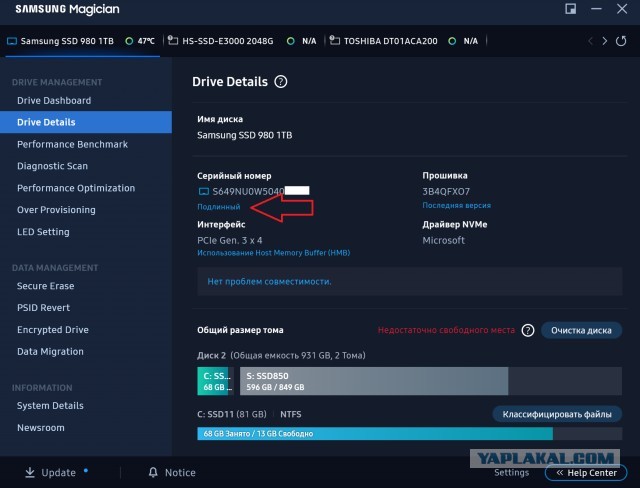Click the Недостаточно свободного места warning

[x=446, y=330]
